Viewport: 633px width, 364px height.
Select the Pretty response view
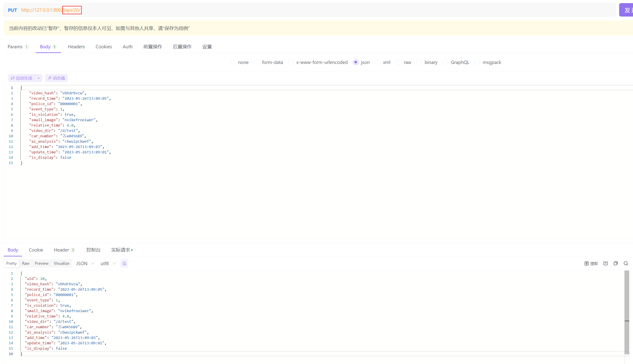tap(11, 264)
